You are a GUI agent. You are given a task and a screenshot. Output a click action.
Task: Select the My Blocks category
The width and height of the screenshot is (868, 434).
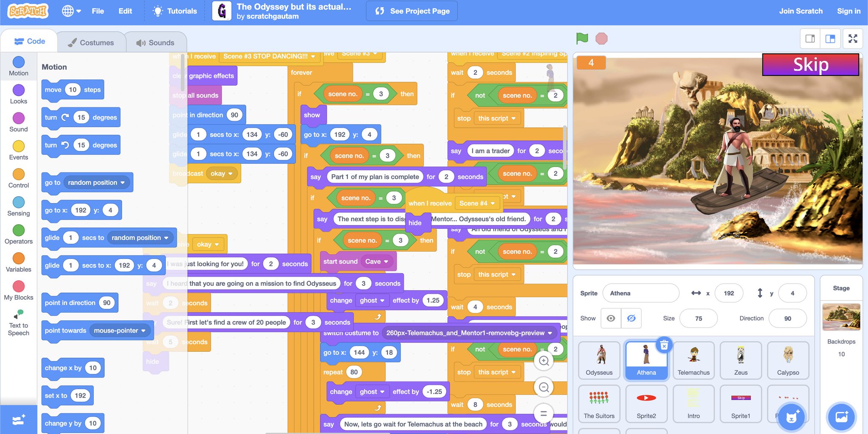19,290
